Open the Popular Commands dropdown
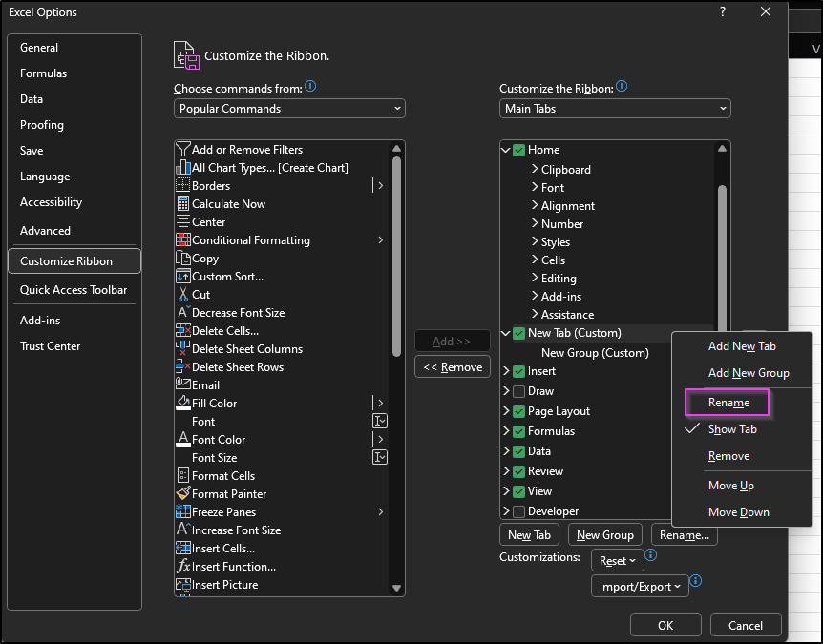 [289, 109]
